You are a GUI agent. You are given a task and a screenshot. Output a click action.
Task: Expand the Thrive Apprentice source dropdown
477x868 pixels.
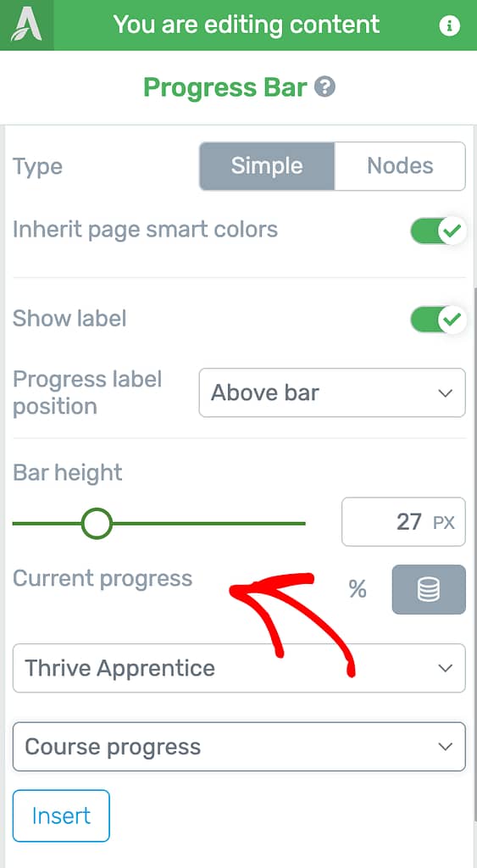tap(239, 668)
